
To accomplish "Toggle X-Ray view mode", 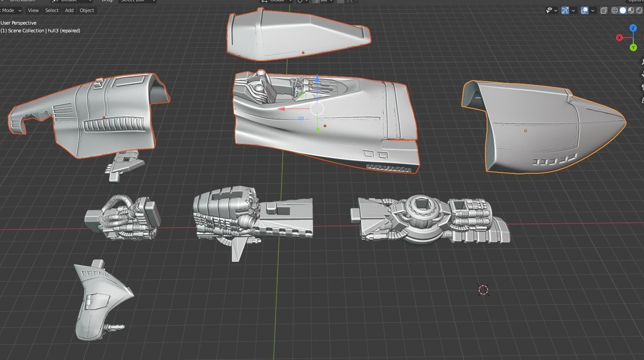I will pyautogui.click(x=604, y=10).
